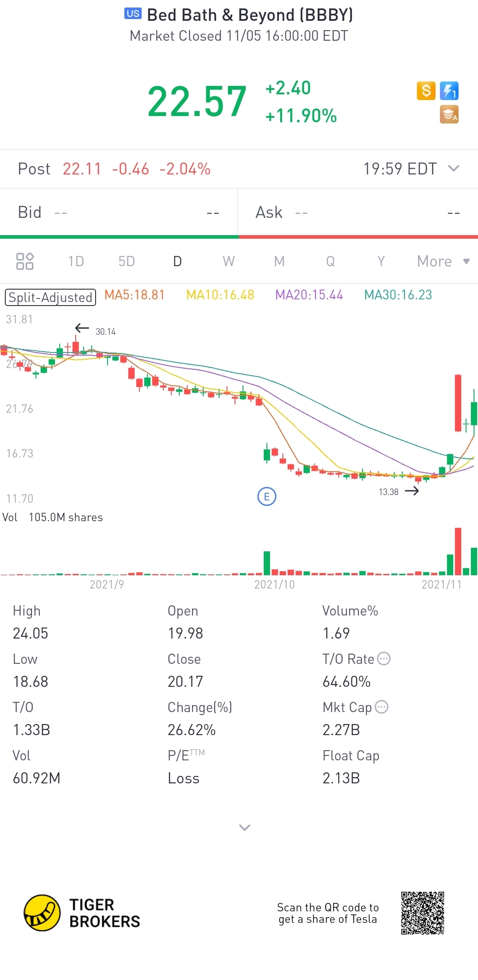478x980 pixels.
Task: Tap the T/O Rate value 64.60%
Action: tap(347, 682)
